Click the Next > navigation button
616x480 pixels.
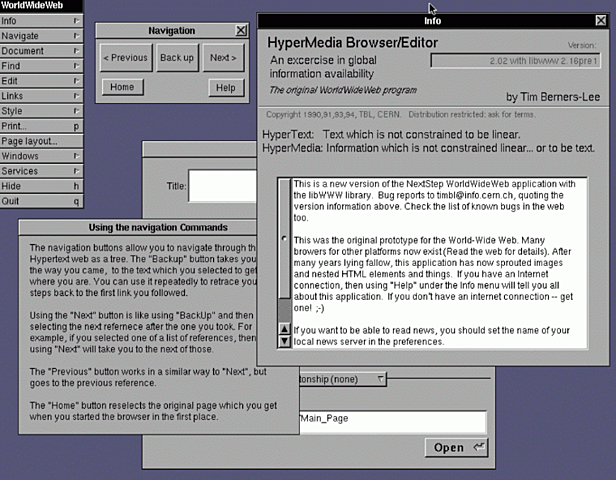pyautogui.click(x=223, y=58)
